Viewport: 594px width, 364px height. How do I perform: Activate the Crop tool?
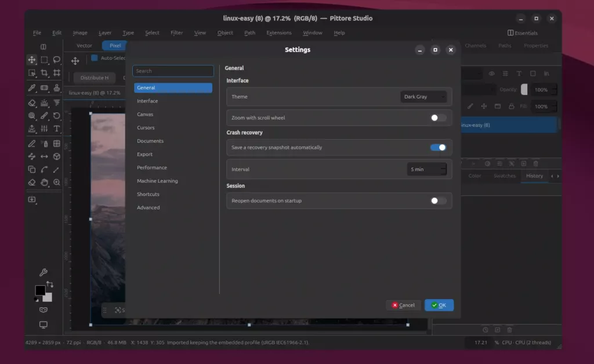tap(44, 72)
